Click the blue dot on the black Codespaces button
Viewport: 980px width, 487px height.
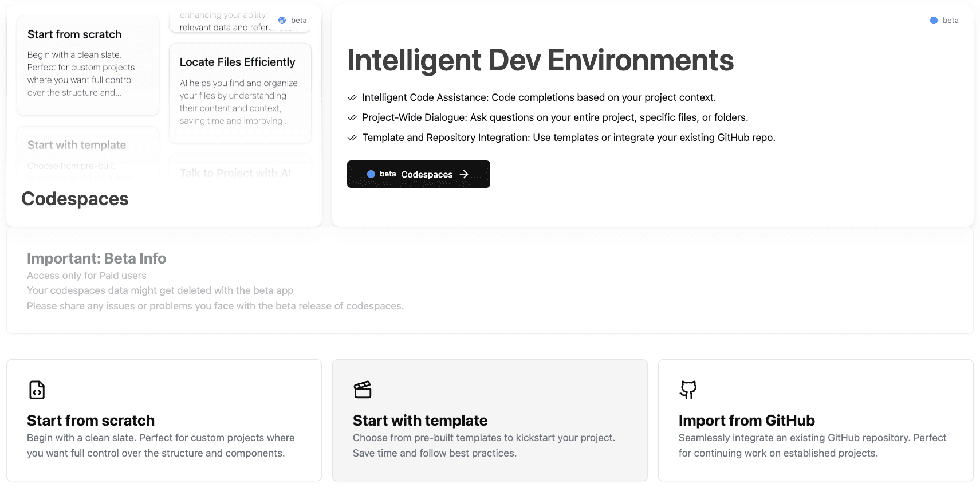pyautogui.click(x=371, y=174)
